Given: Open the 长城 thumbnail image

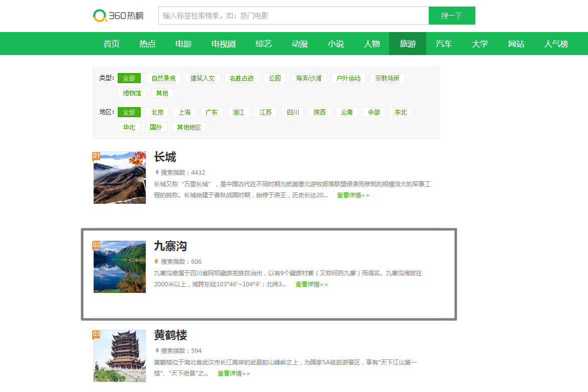Looking at the screenshot, I should (x=120, y=178).
